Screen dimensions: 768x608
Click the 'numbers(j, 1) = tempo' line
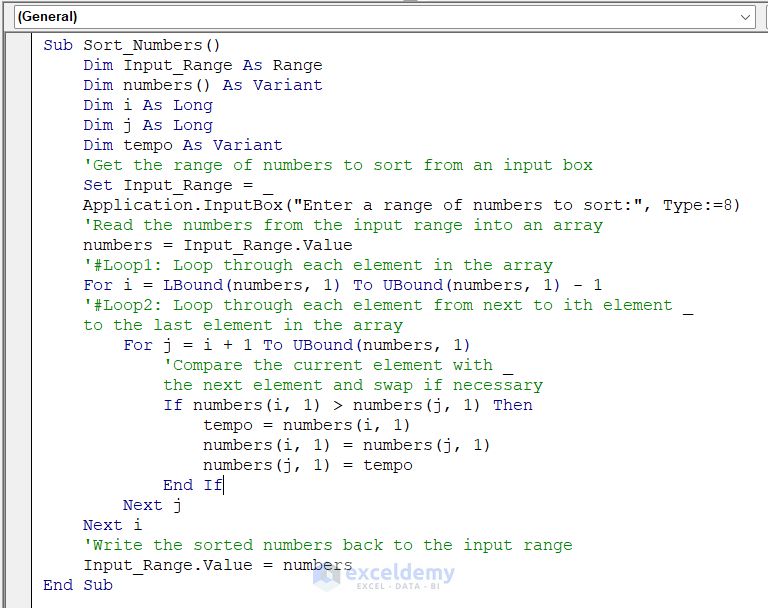pos(308,465)
